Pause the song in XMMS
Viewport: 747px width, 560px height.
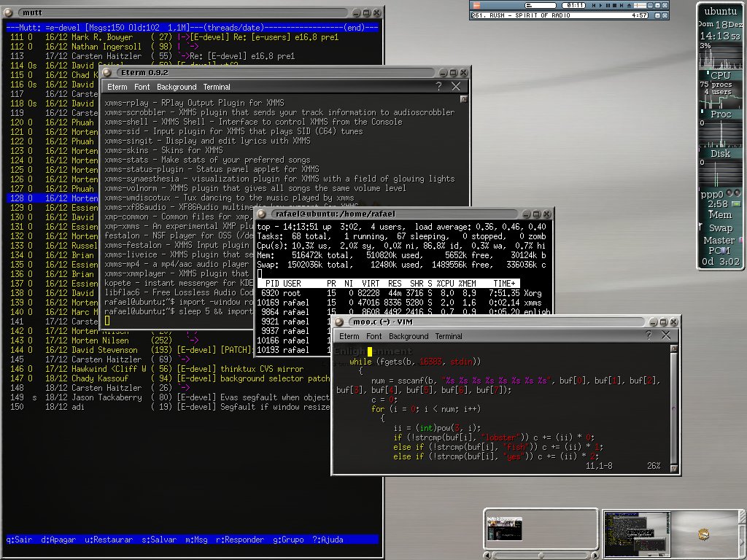[608, 5]
